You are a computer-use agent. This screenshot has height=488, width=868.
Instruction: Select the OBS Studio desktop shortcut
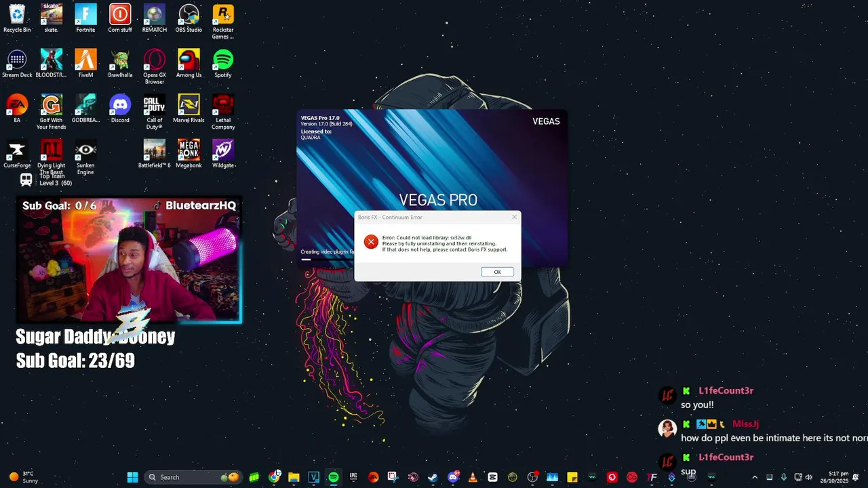point(189,18)
